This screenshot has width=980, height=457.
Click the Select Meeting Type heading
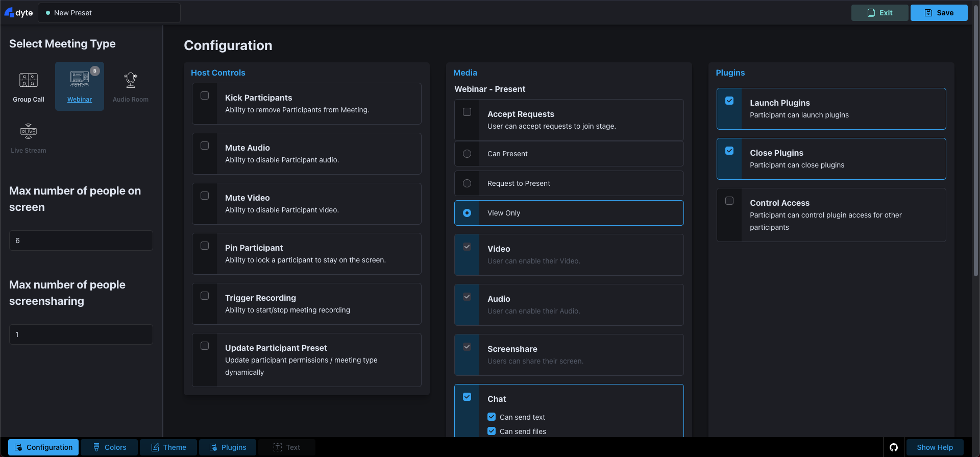[x=62, y=43]
